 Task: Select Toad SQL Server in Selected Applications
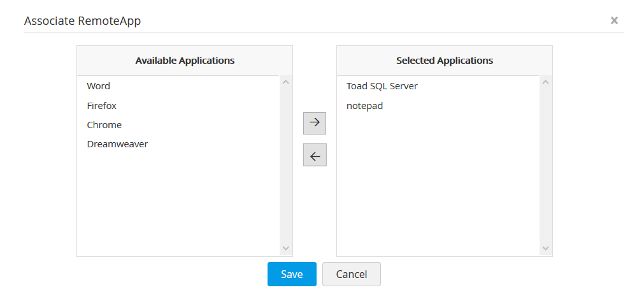tap(382, 86)
